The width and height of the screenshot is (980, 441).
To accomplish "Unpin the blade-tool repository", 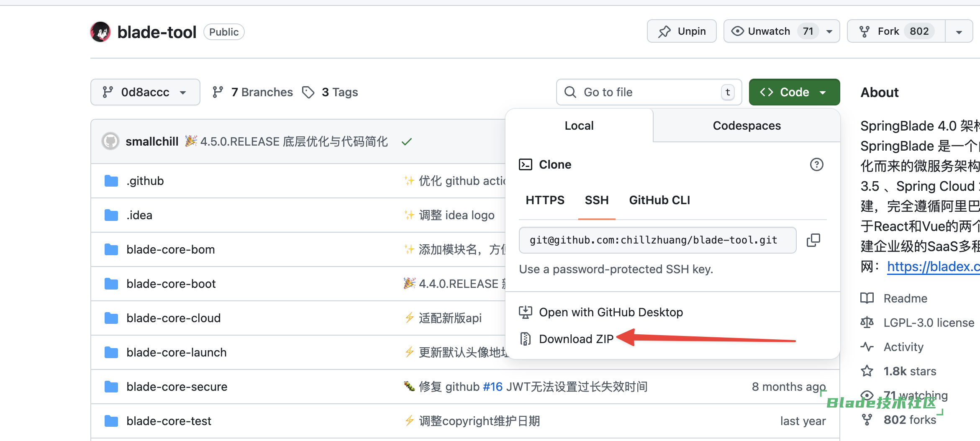I will pyautogui.click(x=681, y=31).
